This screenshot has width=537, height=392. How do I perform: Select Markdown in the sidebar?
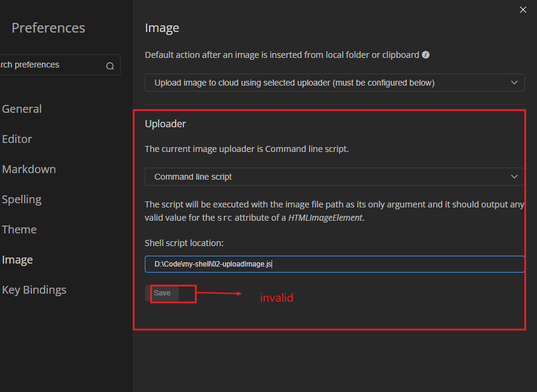click(x=29, y=169)
